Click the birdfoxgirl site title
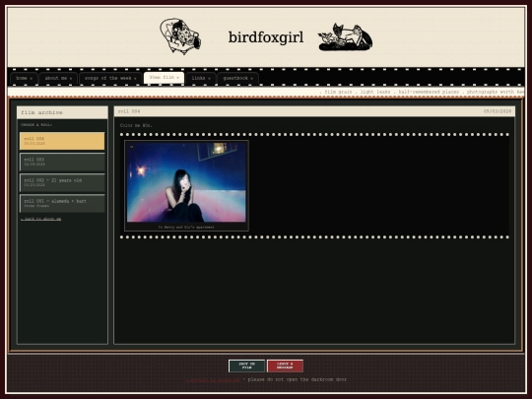532x399 pixels. click(266, 37)
